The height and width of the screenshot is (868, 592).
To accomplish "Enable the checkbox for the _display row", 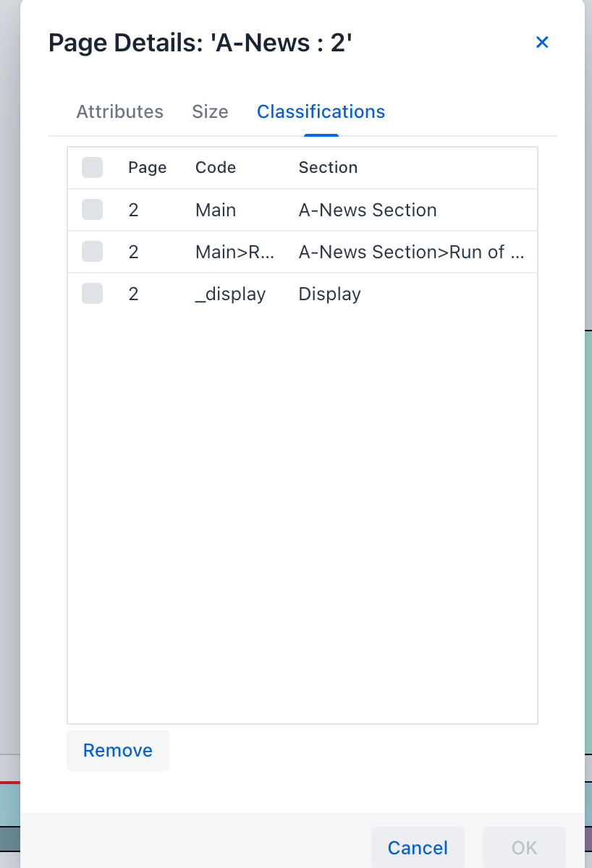I will pos(93,294).
